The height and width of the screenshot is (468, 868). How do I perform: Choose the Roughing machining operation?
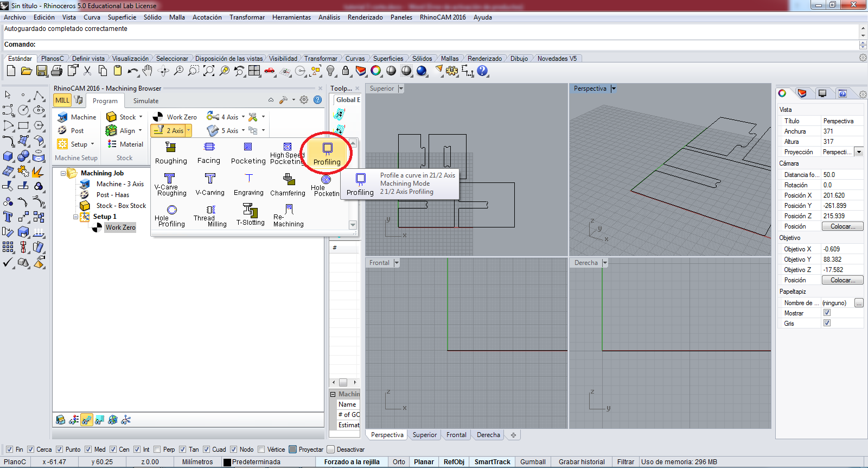[171, 154]
